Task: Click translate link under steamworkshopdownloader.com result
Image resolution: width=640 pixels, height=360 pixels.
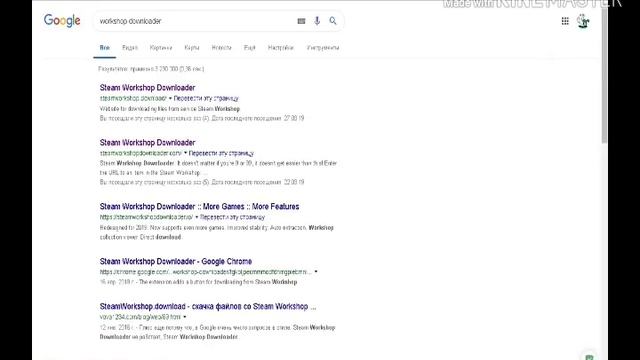Action: (x=221, y=153)
